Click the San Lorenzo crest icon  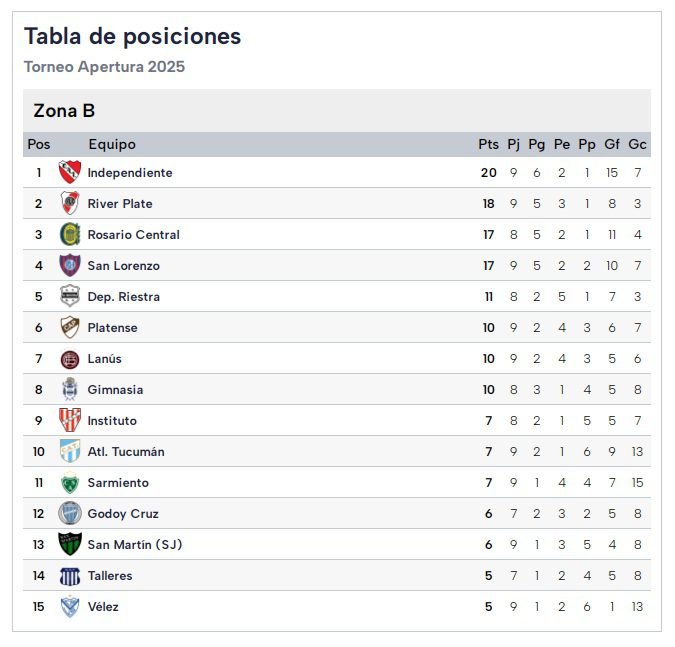pos(69,265)
